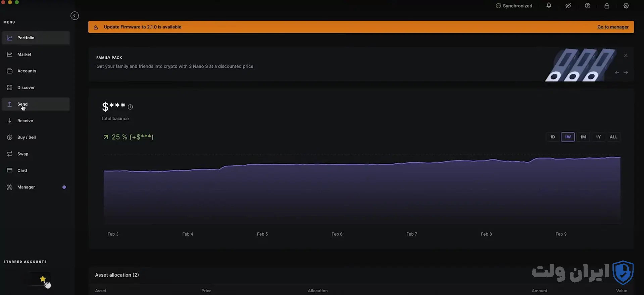
Task: Collapse the sidebar with the arrow button
Action: 75,16
